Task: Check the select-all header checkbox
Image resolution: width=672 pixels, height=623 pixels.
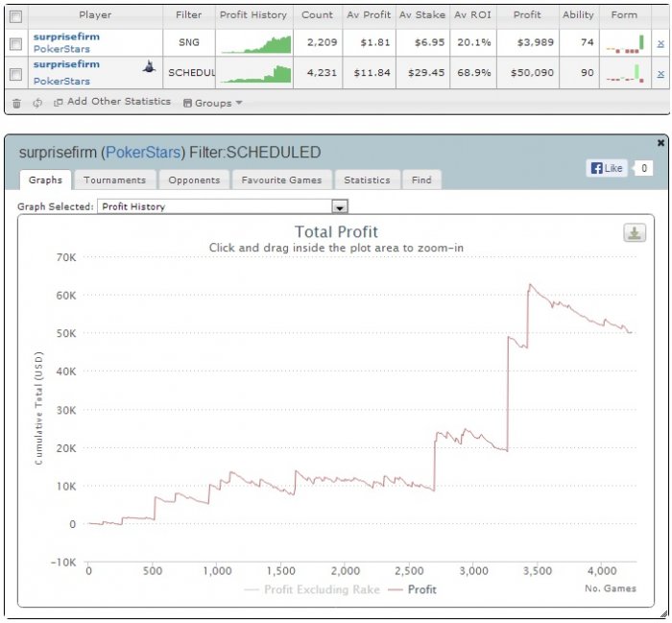Action: (16, 16)
